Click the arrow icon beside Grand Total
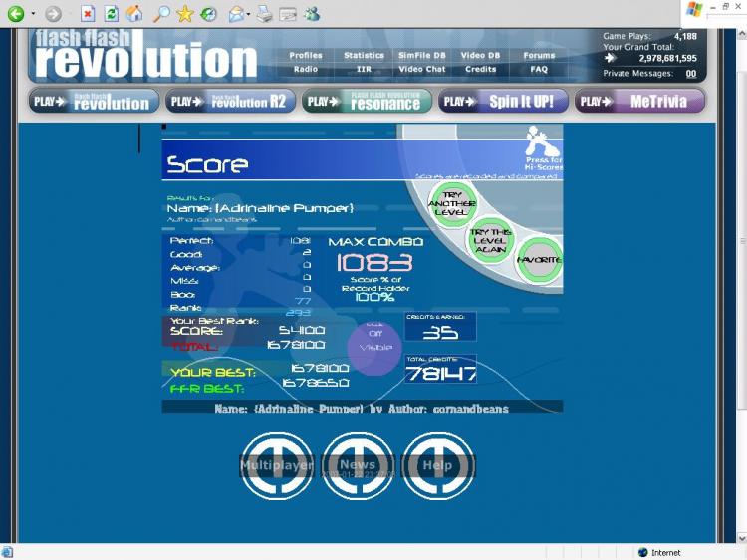This screenshot has width=747, height=560. [610, 58]
